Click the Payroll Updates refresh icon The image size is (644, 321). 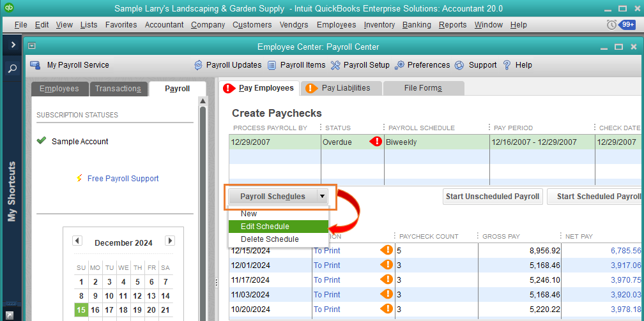pyautogui.click(x=199, y=65)
